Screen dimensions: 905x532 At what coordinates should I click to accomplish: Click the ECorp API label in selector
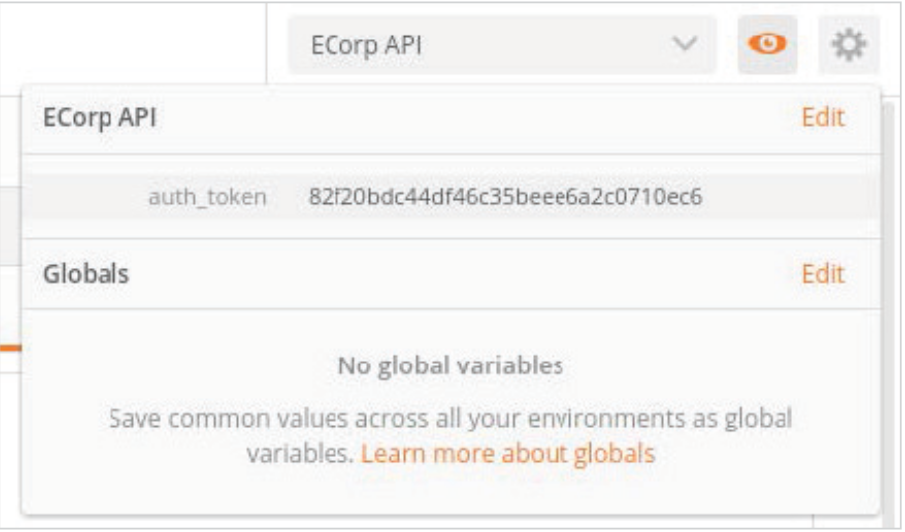tap(367, 45)
